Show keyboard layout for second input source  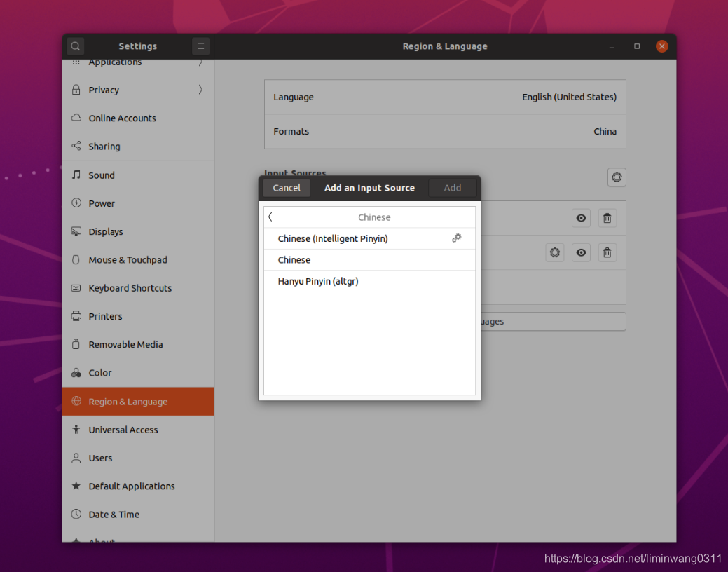click(x=581, y=252)
